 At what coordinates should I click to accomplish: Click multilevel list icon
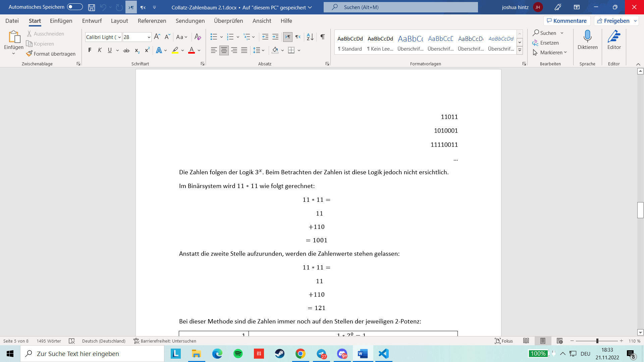coord(247,37)
